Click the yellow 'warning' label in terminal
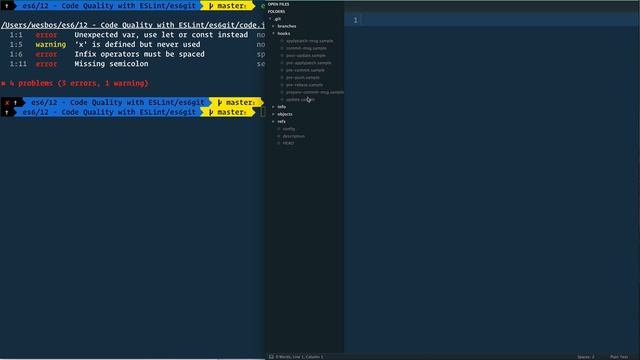 coord(51,44)
